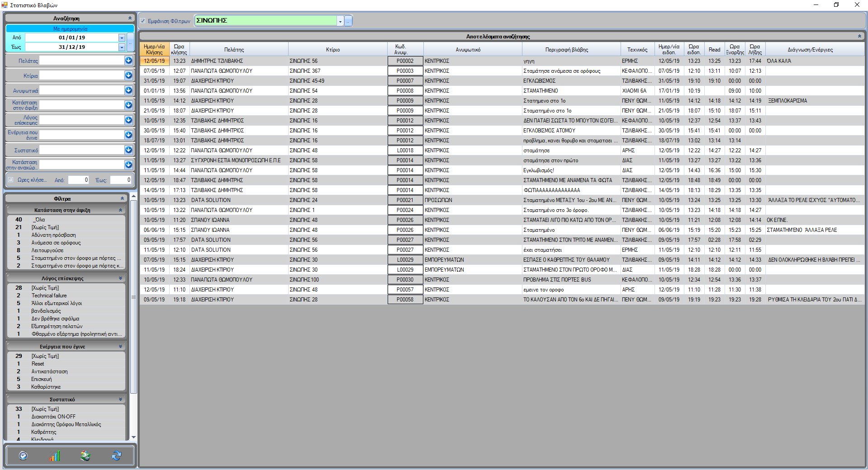This screenshot has height=470, width=868.
Task: Expand the Λόγος επίσκεψης filter section
Action: (120, 278)
